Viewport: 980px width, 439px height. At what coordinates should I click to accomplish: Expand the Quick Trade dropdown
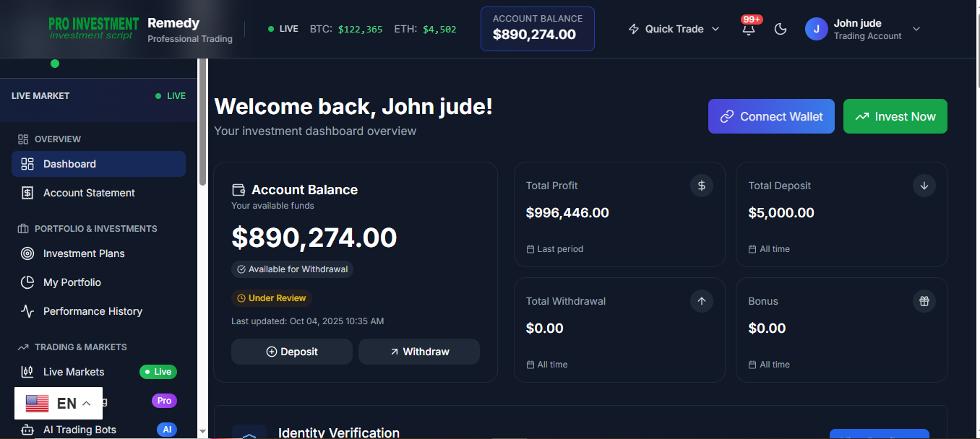[x=715, y=29]
